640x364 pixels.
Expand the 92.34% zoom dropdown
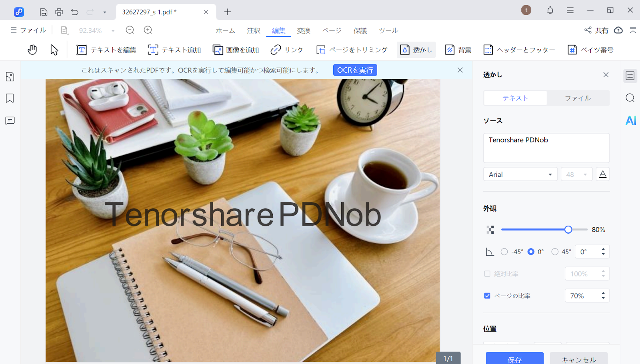click(x=113, y=31)
